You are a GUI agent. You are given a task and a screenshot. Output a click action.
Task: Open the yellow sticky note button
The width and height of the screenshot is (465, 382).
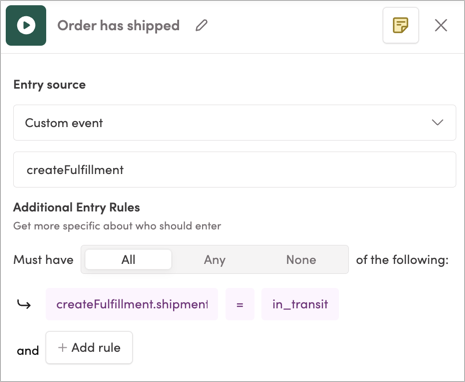coord(400,25)
